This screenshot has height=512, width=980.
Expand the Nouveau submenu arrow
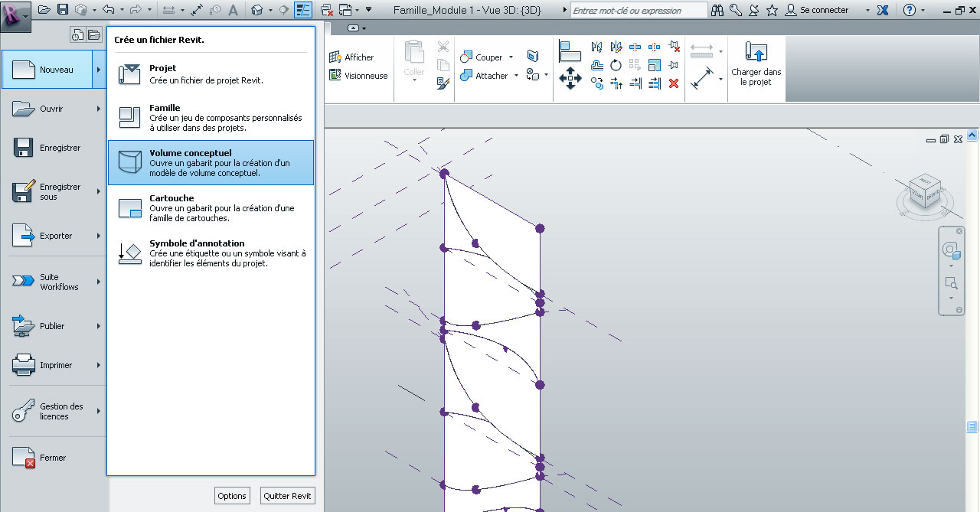coord(99,70)
